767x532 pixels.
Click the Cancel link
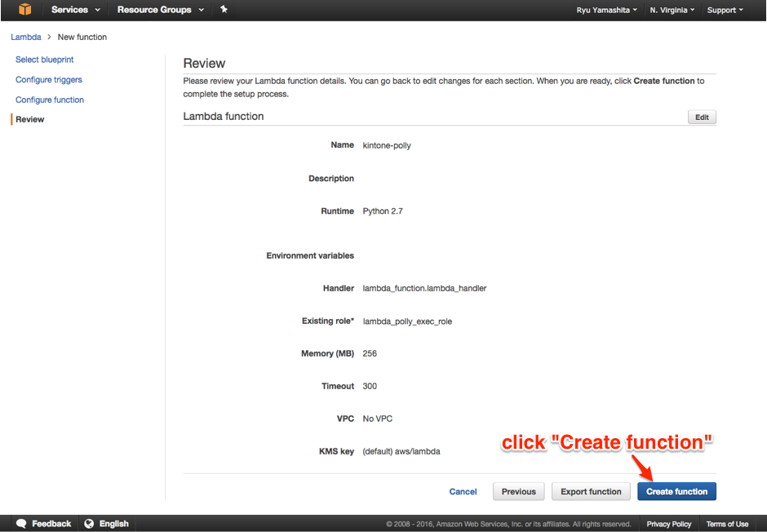pos(463,491)
